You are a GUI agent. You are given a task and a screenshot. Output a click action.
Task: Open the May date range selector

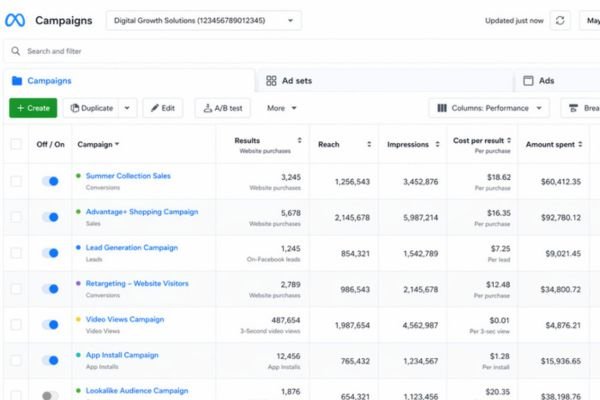pyautogui.click(x=590, y=20)
